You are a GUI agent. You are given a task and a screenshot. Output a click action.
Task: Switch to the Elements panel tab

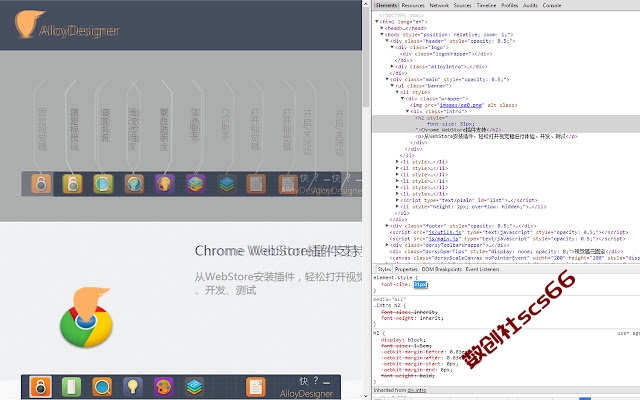tap(386, 5)
